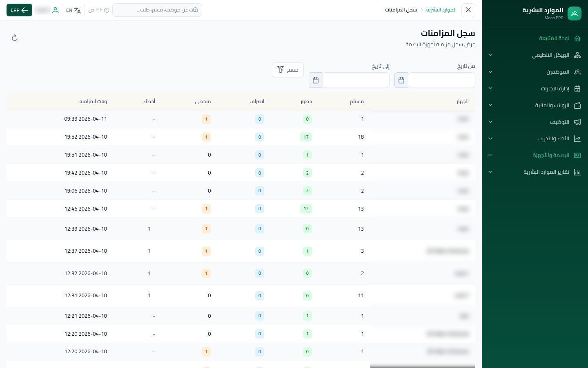
Task: Expand the إدارة الإجازات chevron
Action: [x=490, y=89]
